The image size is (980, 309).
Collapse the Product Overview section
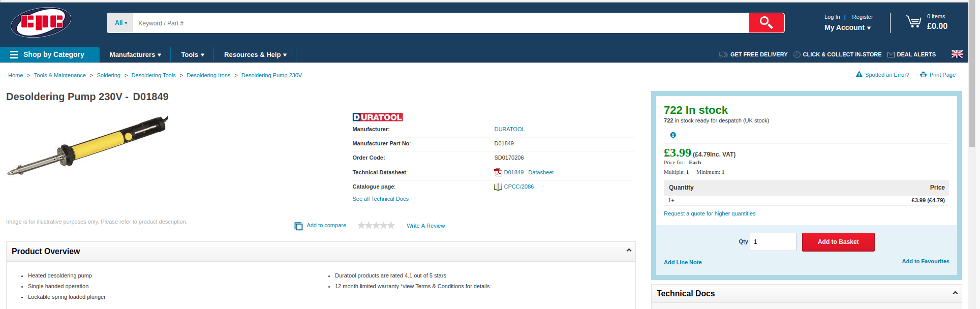(x=629, y=250)
